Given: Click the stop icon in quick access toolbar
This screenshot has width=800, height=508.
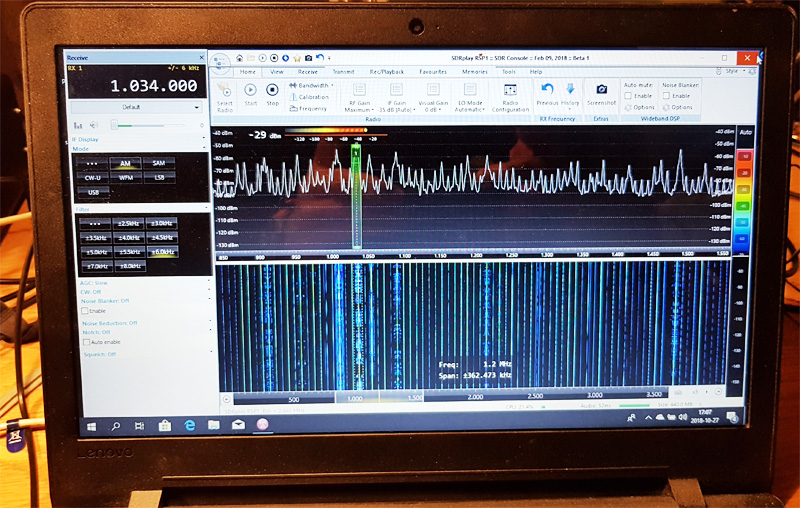Looking at the screenshot, I should 274,58.
